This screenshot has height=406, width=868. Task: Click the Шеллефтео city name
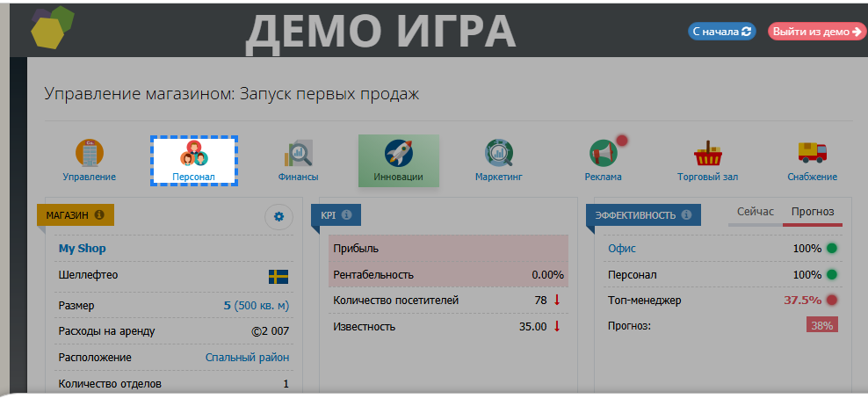[88, 275]
